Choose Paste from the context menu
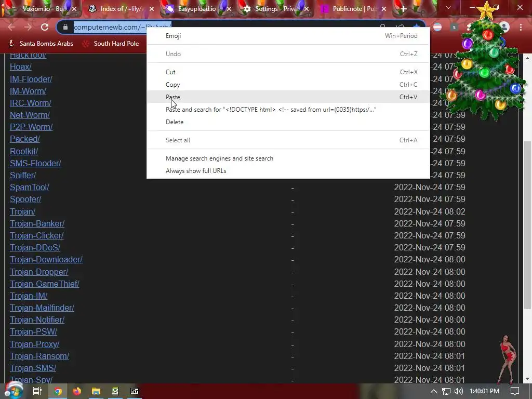The width and height of the screenshot is (532, 399). (x=288, y=97)
